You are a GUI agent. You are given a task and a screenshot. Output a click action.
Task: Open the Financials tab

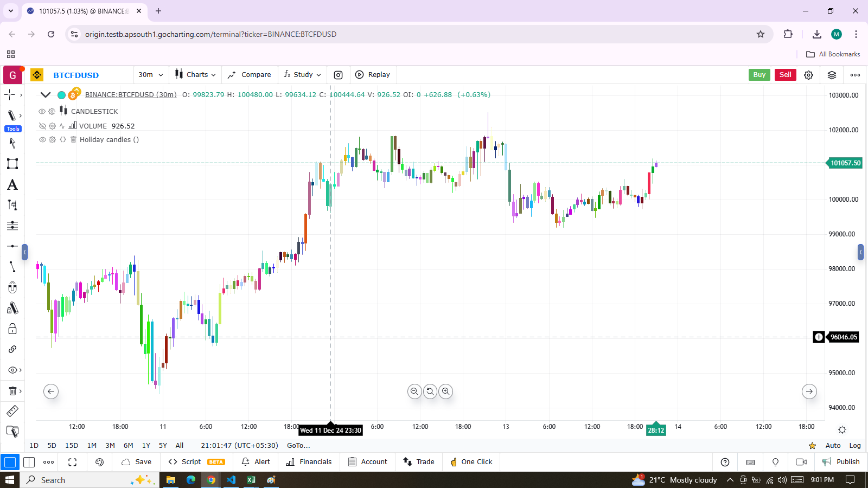tap(309, 462)
